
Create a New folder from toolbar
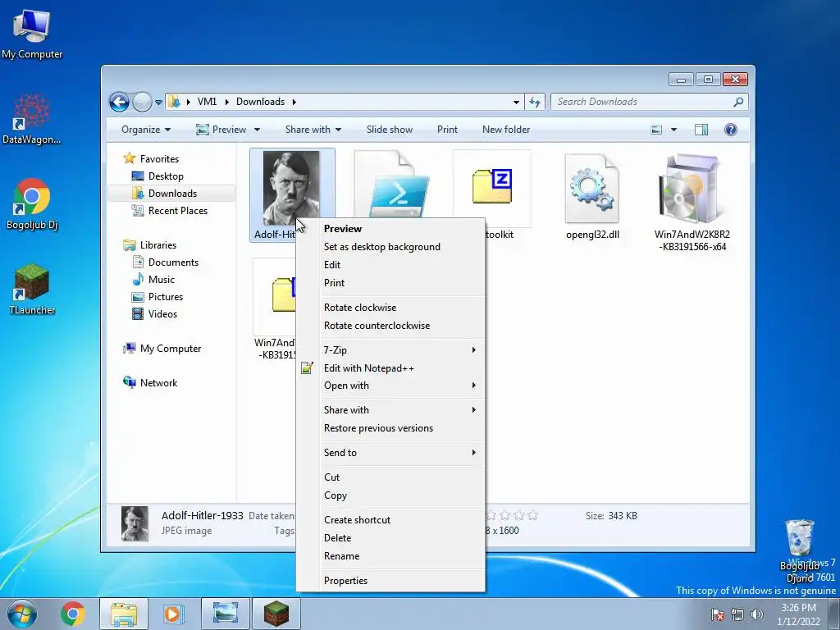(x=505, y=130)
